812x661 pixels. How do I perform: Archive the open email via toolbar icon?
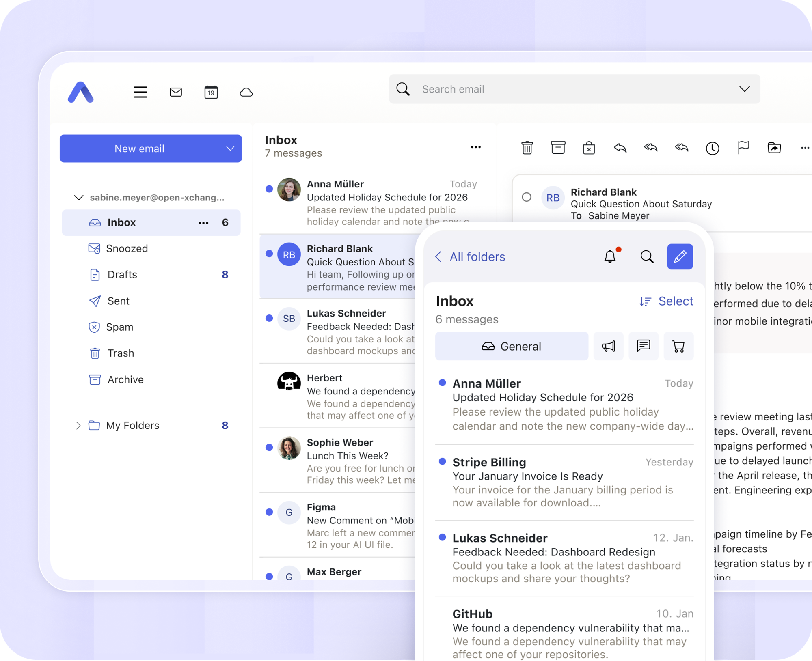(558, 148)
